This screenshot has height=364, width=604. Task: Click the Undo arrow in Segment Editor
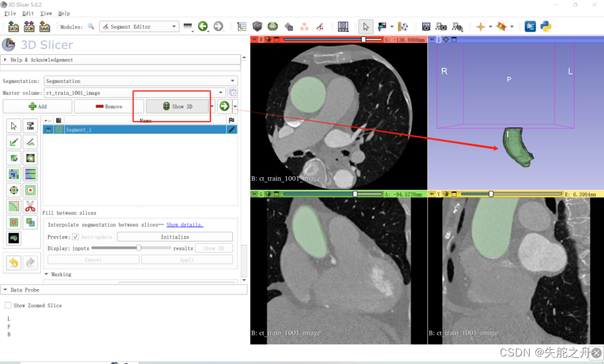pos(13,262)
